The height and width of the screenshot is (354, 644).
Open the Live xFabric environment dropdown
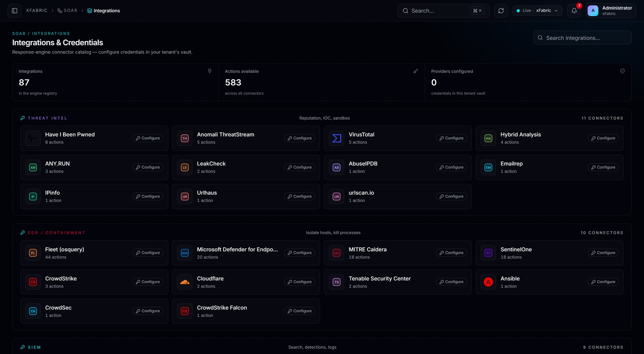point(537,11)
